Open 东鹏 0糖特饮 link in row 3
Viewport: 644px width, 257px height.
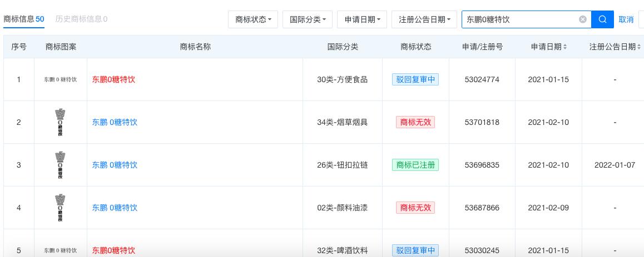tap(115, 165)
